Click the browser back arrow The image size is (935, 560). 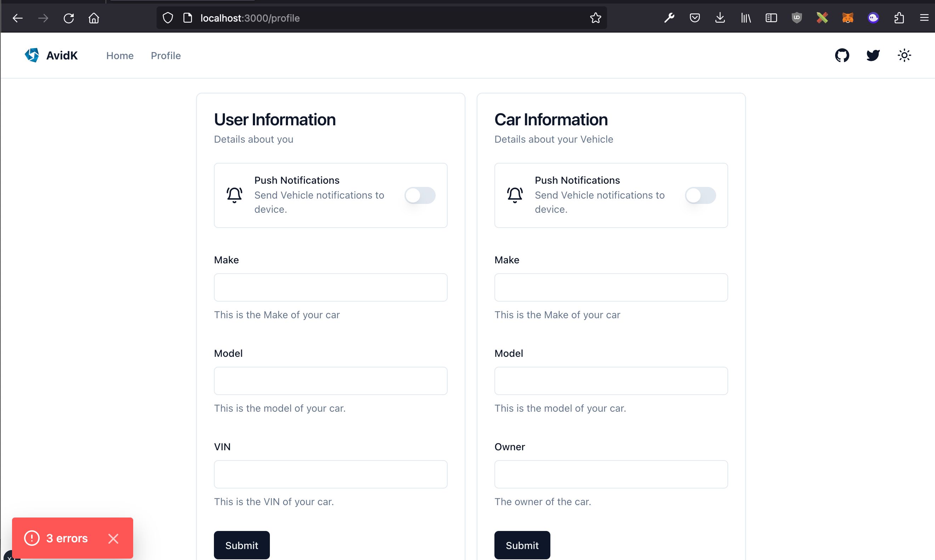tap(18, 18)
